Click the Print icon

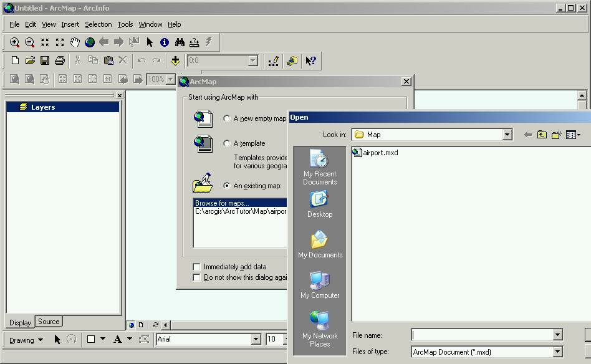pyautogui.click(x=60, y=60)
